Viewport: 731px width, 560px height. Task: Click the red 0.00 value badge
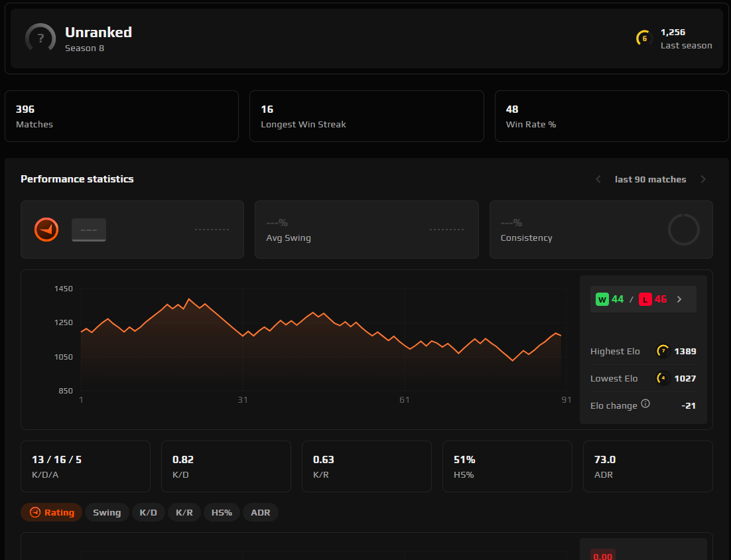602,555
